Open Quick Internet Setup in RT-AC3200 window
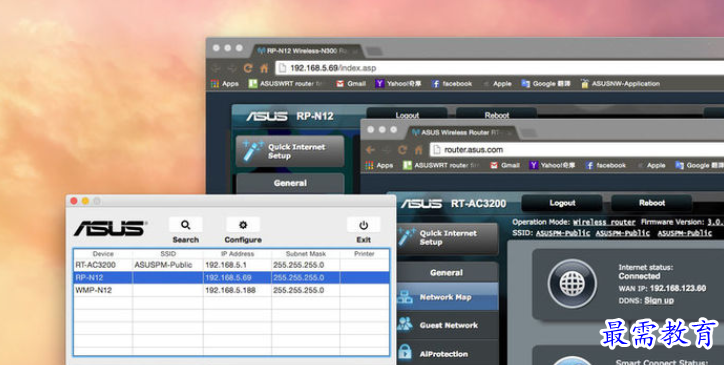 (447, 238)
